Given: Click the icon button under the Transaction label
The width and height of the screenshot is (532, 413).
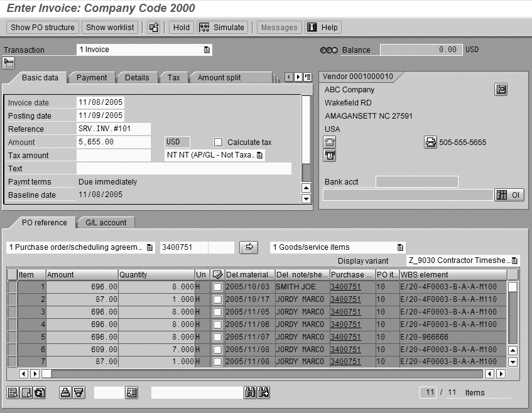Looking at the screenshot, I should (x=9, y=62).
